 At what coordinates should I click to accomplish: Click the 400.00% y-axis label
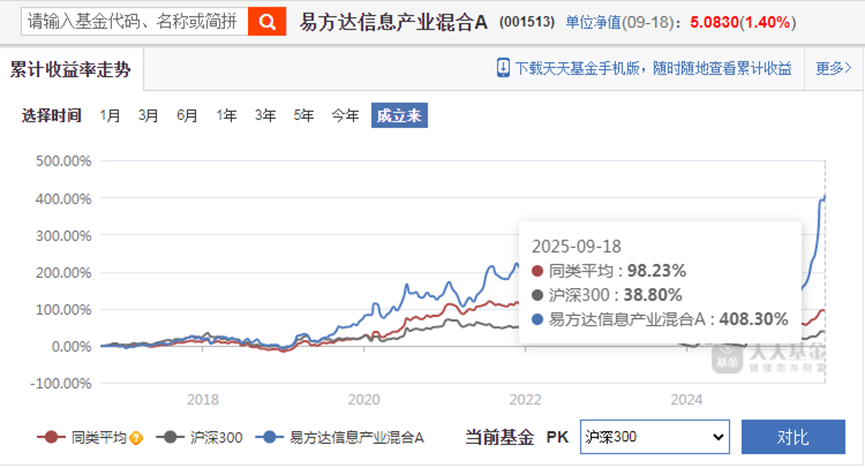[x=63, y=199]
